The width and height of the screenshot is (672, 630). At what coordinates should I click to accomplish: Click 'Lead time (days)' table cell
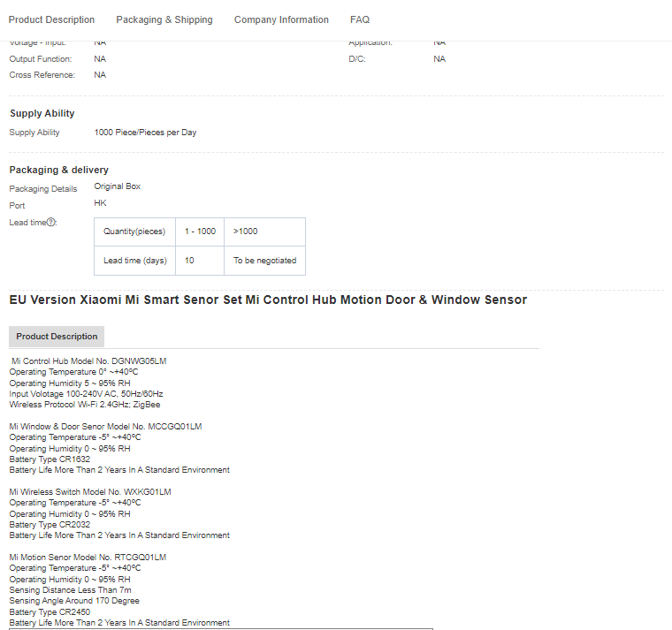click(134, 261)
